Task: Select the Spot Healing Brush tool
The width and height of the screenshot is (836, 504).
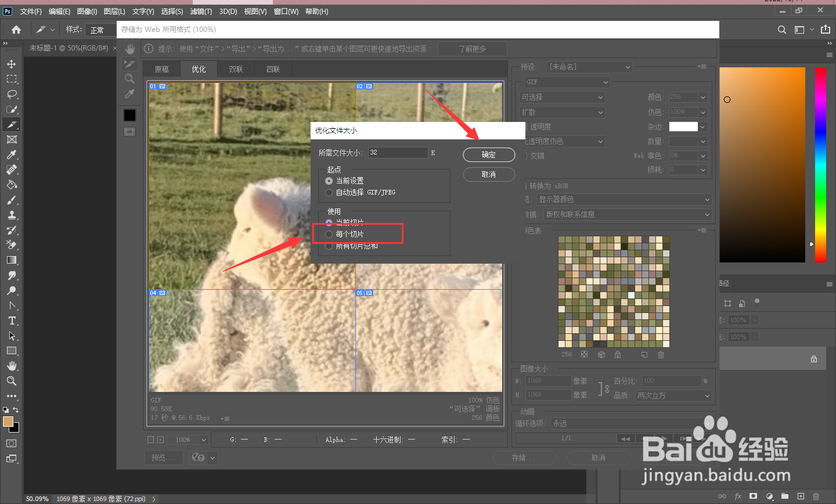Action: click(x=12, y=170)
